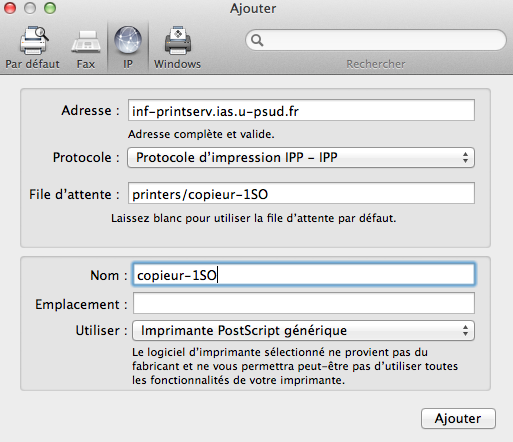Click the Par défaut toolbar label
513x442 pixels.
[x=32, y=64]
